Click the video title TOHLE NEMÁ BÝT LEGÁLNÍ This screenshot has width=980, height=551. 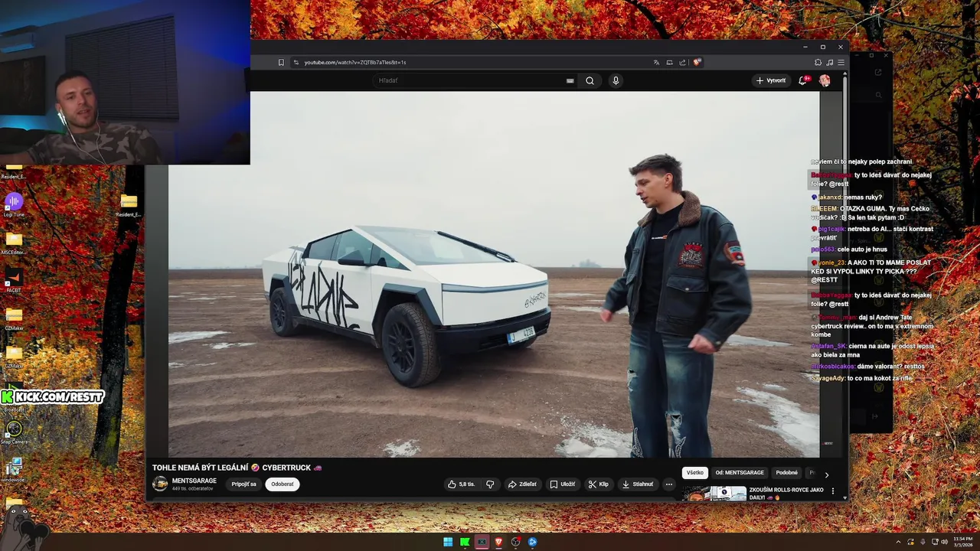point(237,468)
